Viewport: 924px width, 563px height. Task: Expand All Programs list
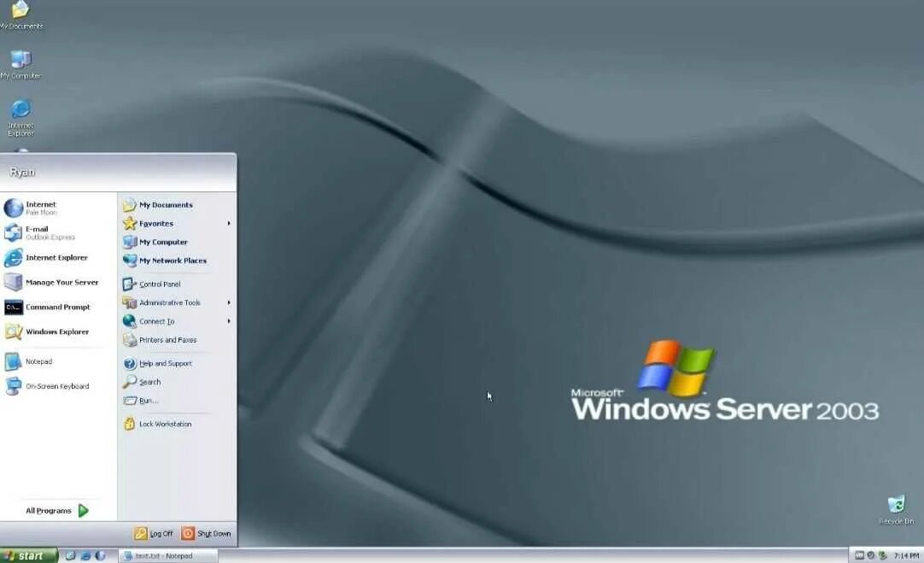[57, 511]
